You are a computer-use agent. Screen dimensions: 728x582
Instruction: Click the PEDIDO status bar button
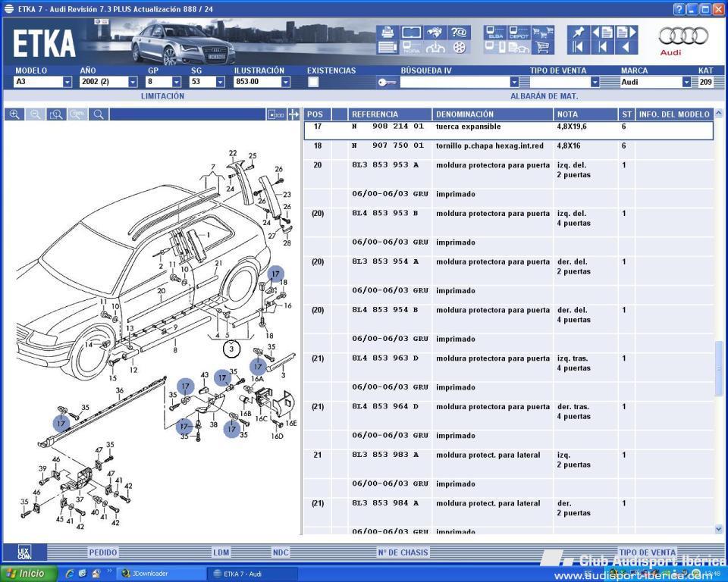[103, 552]
